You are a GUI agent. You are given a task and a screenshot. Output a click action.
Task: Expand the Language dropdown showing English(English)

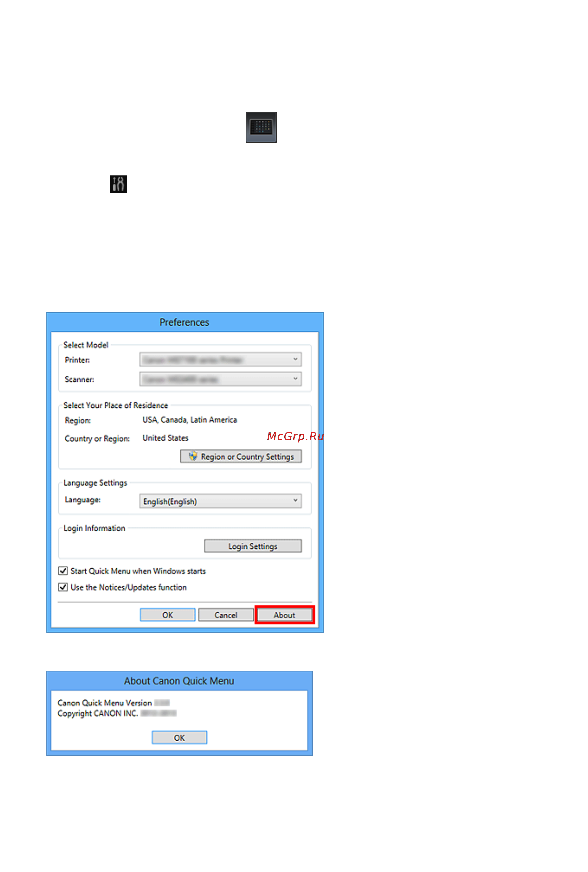(x=220, y=501)
